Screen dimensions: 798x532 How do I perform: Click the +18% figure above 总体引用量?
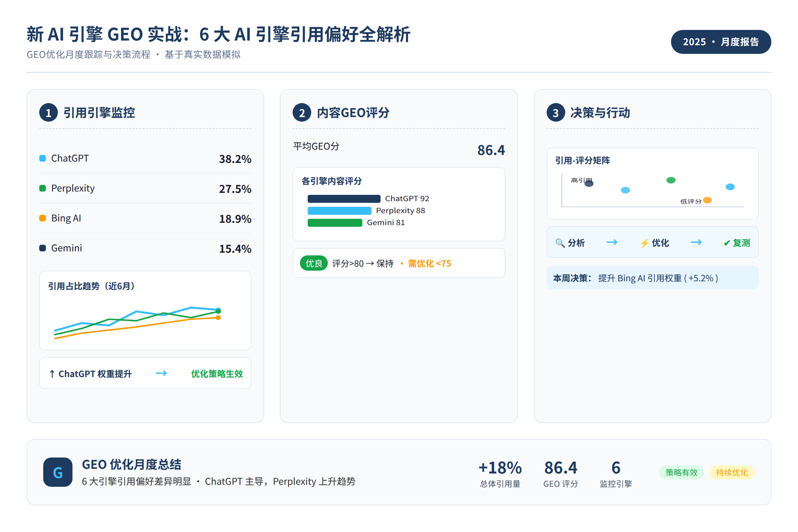point(500,467)
